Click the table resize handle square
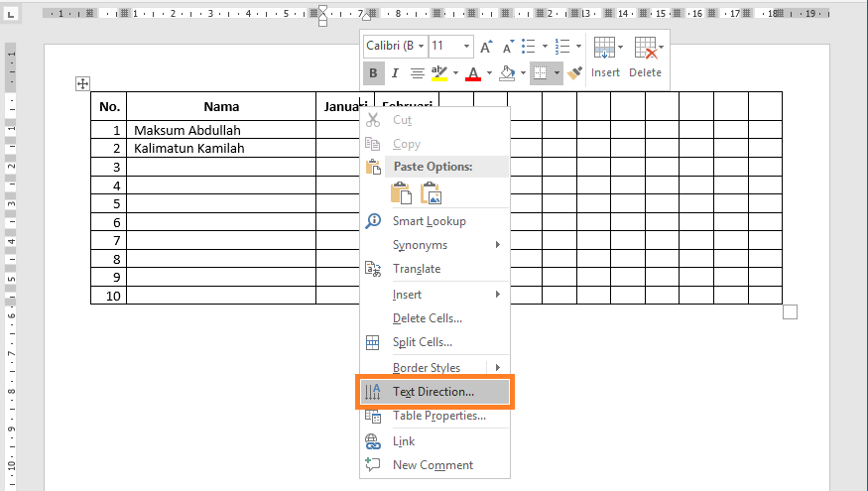 790,312
